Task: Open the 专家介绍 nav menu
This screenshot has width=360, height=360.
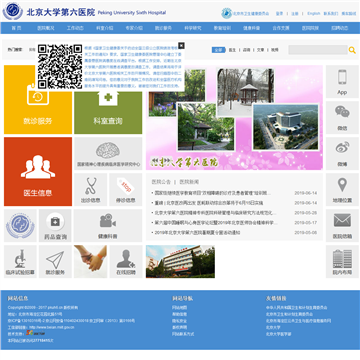Action: [x=134, y=28]
